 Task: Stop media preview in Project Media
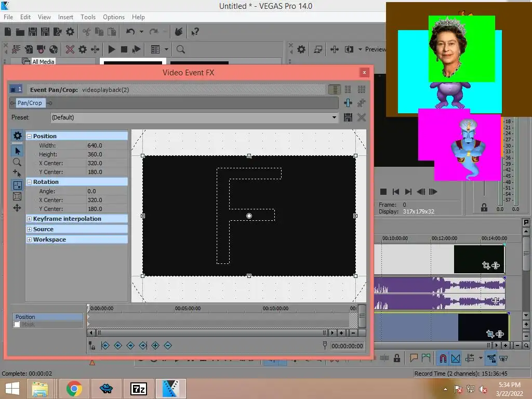click(124, 49)
